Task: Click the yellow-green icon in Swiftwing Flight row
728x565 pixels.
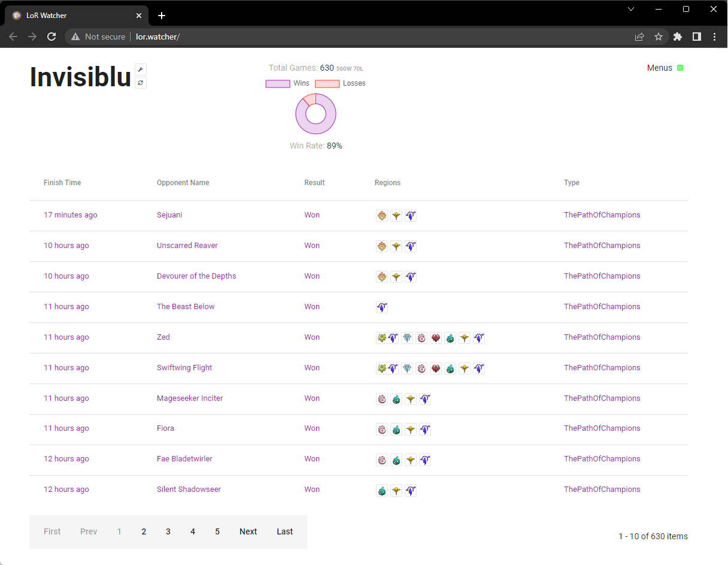Action: tap(381, 368)
